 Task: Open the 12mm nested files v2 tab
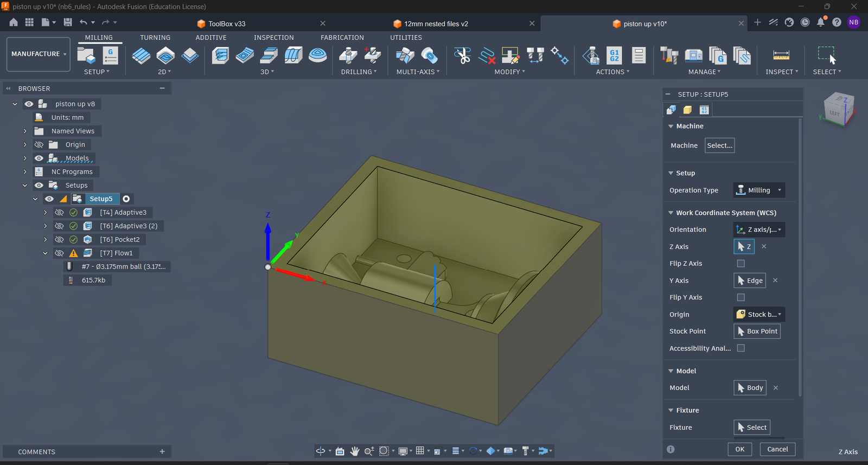pos(436,24)
